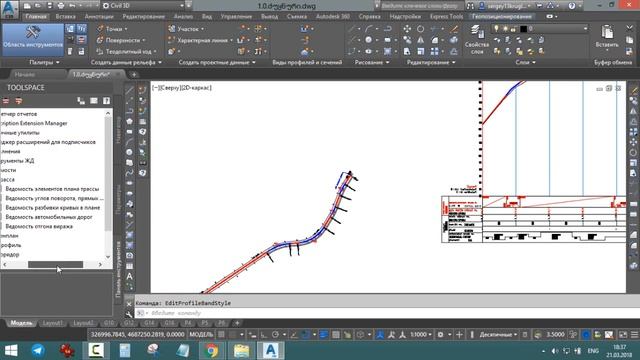Add a new drawing tab with plus
The width and height of the screenshot is (640, 360).
click(x=134, y=75)
